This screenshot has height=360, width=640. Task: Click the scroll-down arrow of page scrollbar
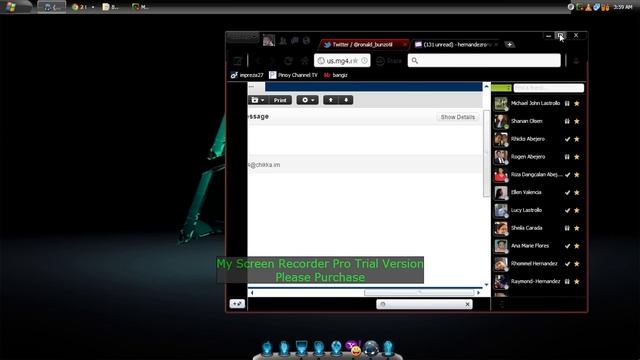[486, 285]
